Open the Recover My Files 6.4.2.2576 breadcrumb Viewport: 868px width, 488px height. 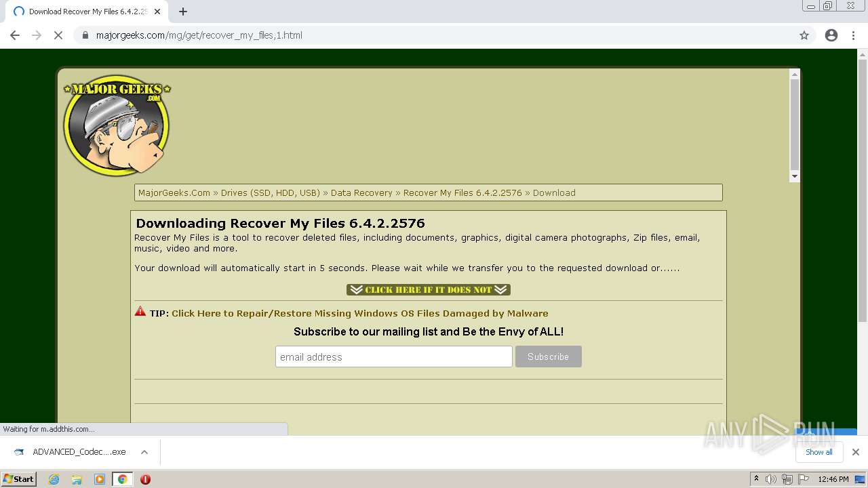pyautogui.click(x=462, y=193)
